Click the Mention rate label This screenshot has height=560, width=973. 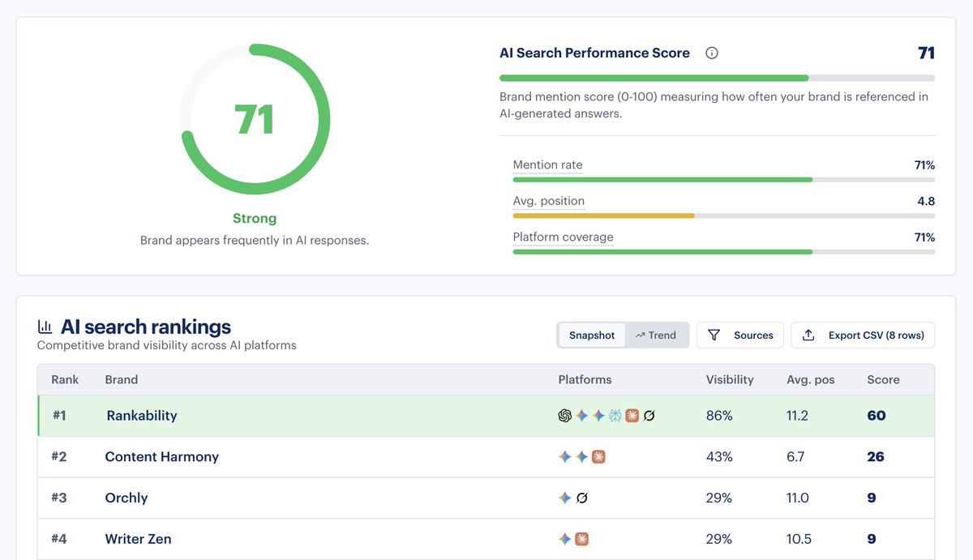coord(547,165)
